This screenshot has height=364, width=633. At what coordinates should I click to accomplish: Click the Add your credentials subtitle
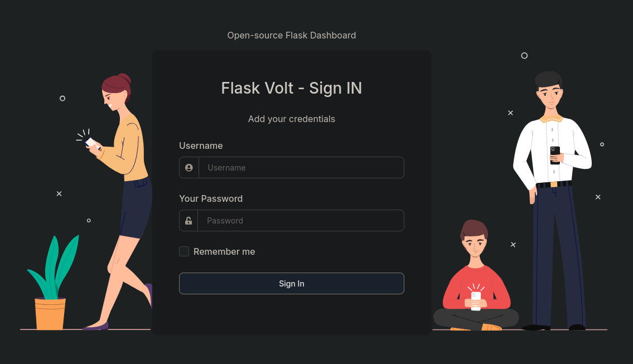click(x=292, y=119)
